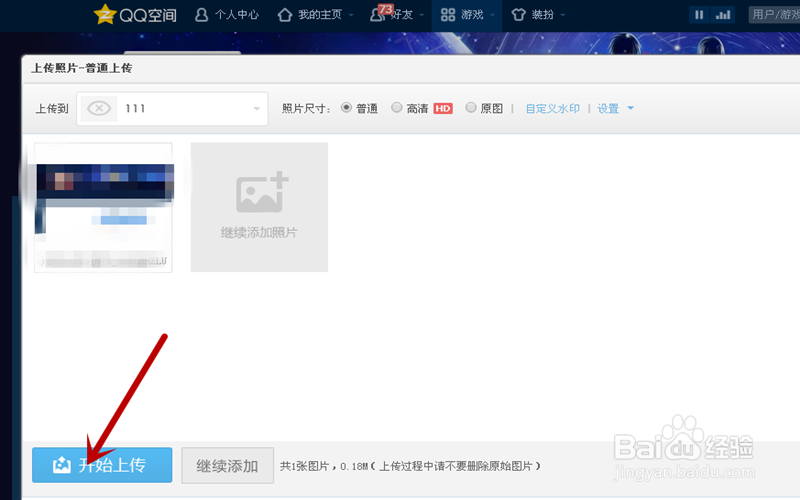Screen dimensions: 800x500
Task: Click the 照片尺寸 label text
Action: pos(306,109)
